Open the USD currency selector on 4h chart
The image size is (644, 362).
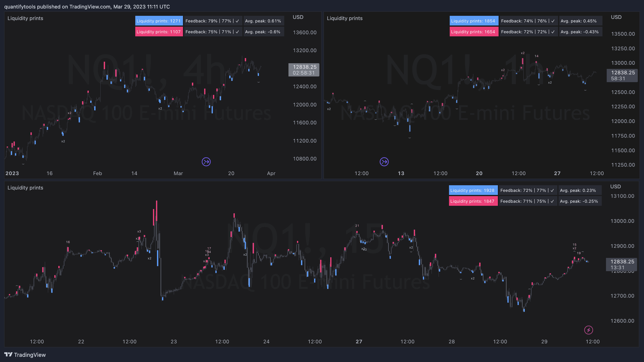click(298, 17)
